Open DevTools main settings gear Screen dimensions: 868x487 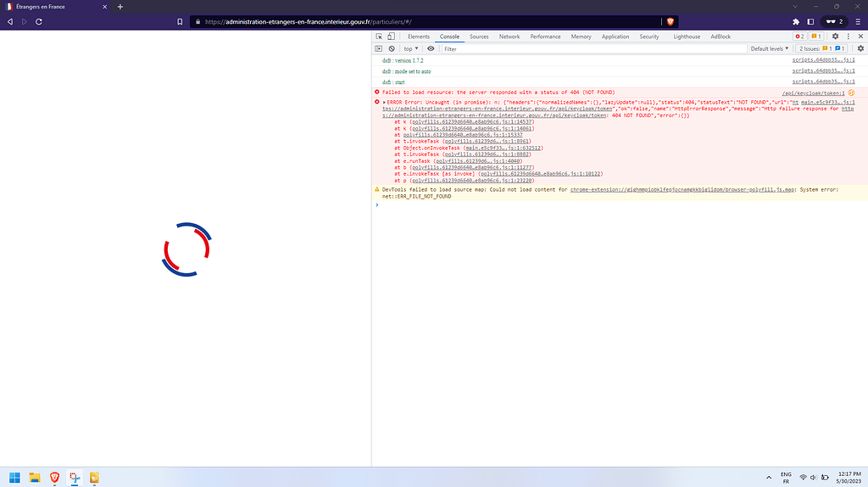(x=835, y=36)
